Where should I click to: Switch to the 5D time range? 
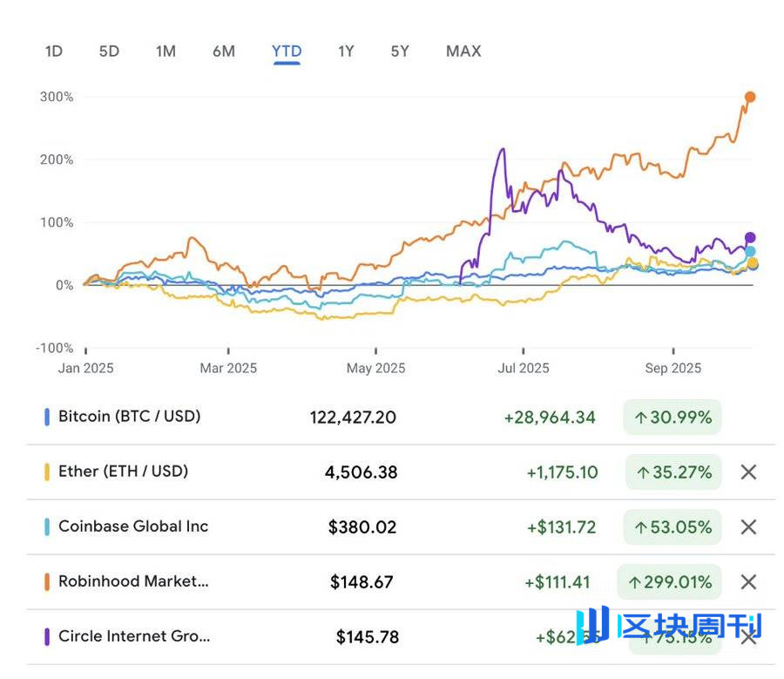point(109,51)
